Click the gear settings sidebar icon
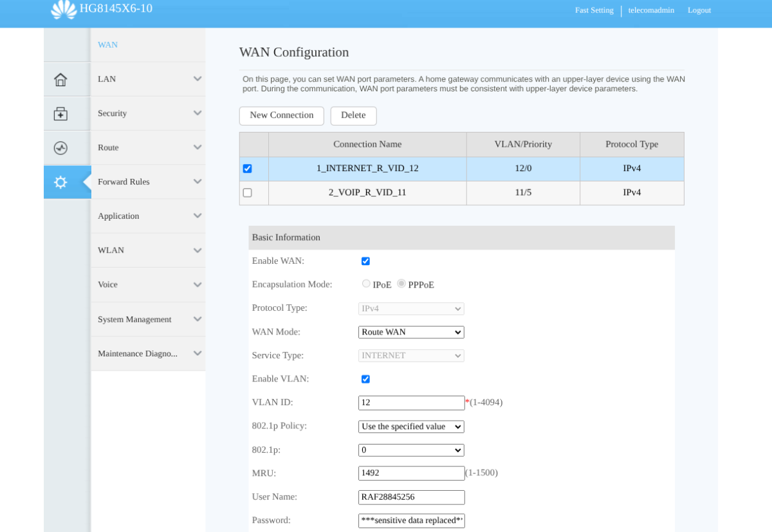Image resolution: width=772 pixels, height=532 pixels. (60, 182)
